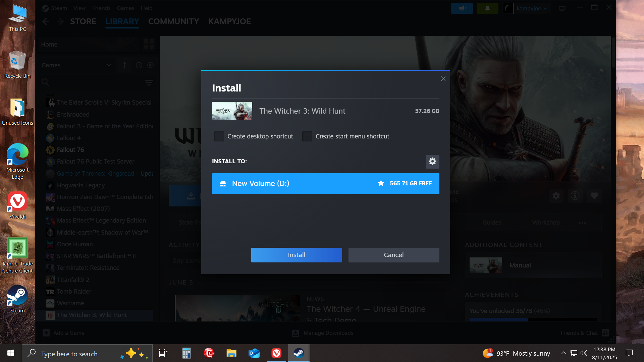The width and height of the screenshot is (644, 362).
Task: Open Friends & Chat
Action: point(585,333)
